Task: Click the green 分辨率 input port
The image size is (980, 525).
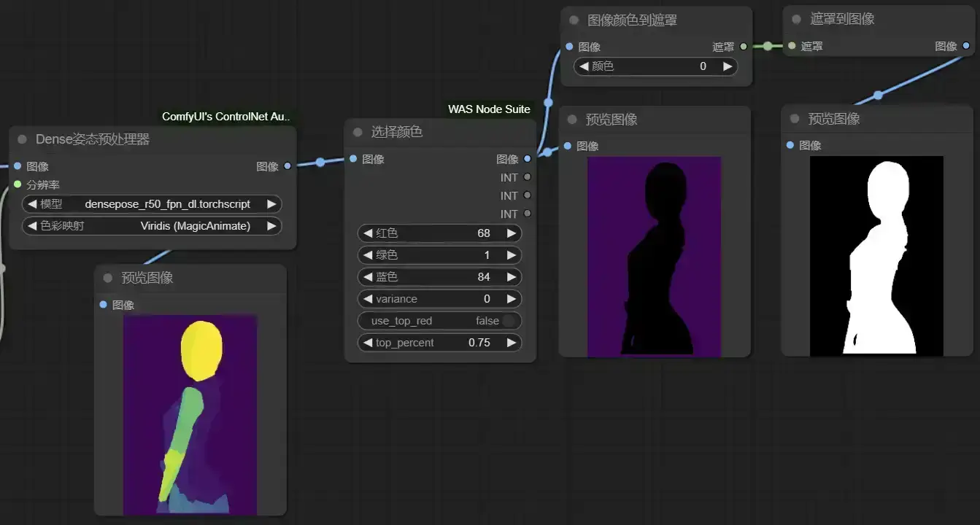Action: pyautogui.click(x=18, y=184)
